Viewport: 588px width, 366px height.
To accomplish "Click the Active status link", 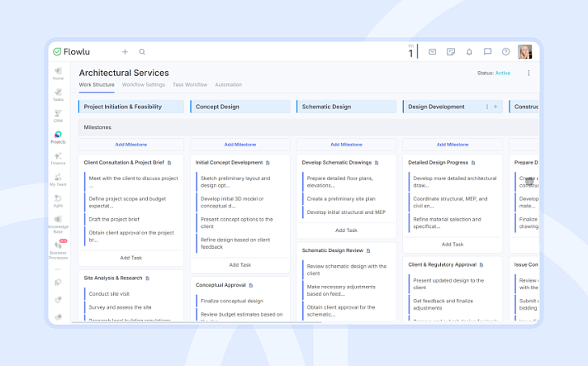I will [x=503, y=74].
